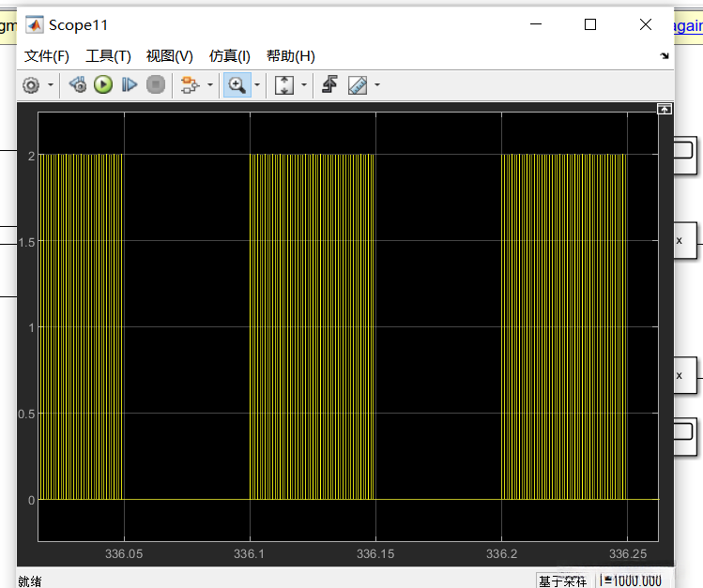Image resolution: width=703 pixels, height=588 pixels.
Task: Click the maximize axes button on plot
Action: [665, 110]
